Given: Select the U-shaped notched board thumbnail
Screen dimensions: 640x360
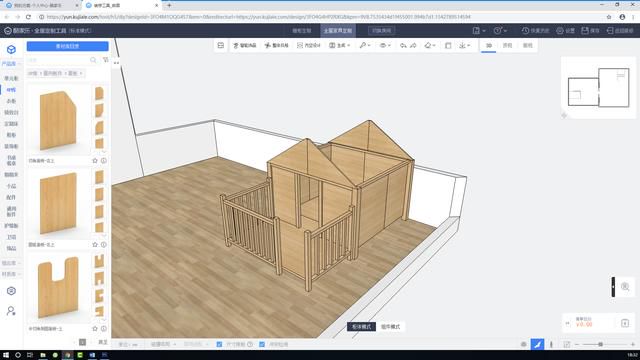Looking at the screenshot, I should tap(58, 287).
